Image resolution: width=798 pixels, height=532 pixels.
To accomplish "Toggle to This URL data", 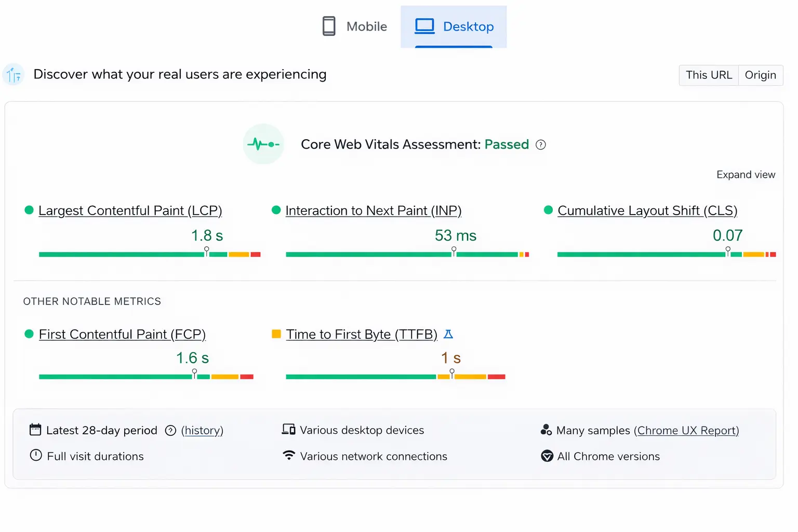I will [x=709, y=75].
